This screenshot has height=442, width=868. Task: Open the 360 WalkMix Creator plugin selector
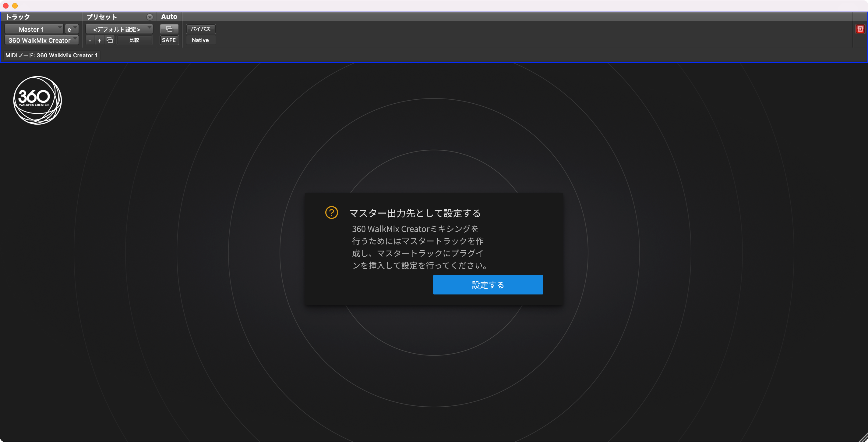[41, 40]
